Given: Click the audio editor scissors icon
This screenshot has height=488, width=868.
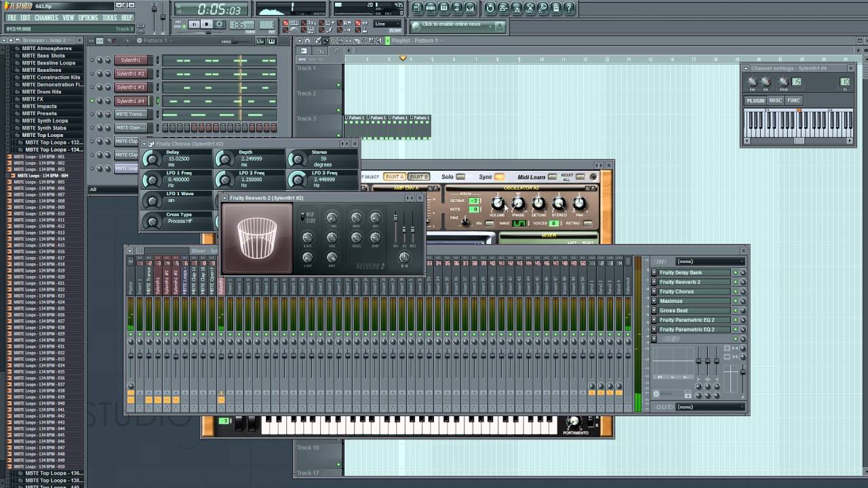Looking at the screenshot, I should (x=530, y=8).
